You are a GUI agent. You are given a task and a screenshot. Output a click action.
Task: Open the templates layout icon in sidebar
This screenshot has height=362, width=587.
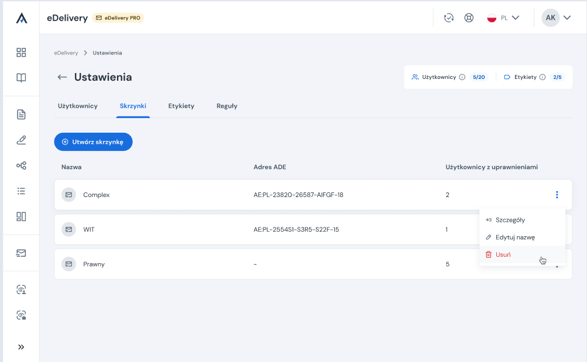click(21, 216)
